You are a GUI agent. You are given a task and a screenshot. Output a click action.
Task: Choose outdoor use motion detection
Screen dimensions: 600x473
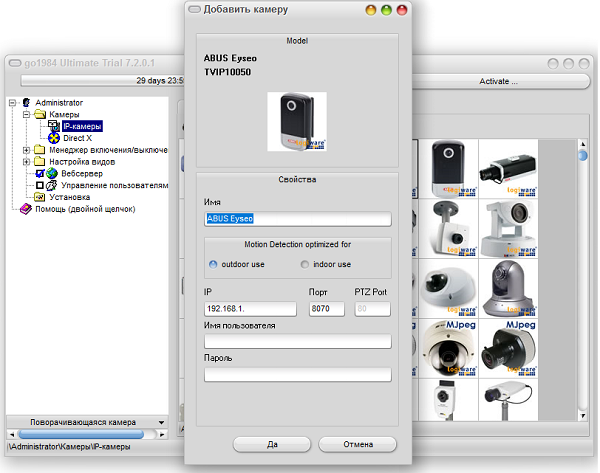(x=213, y=264)
